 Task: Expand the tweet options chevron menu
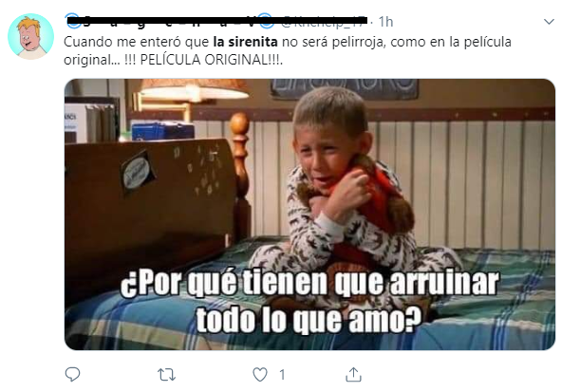(549, 22)
